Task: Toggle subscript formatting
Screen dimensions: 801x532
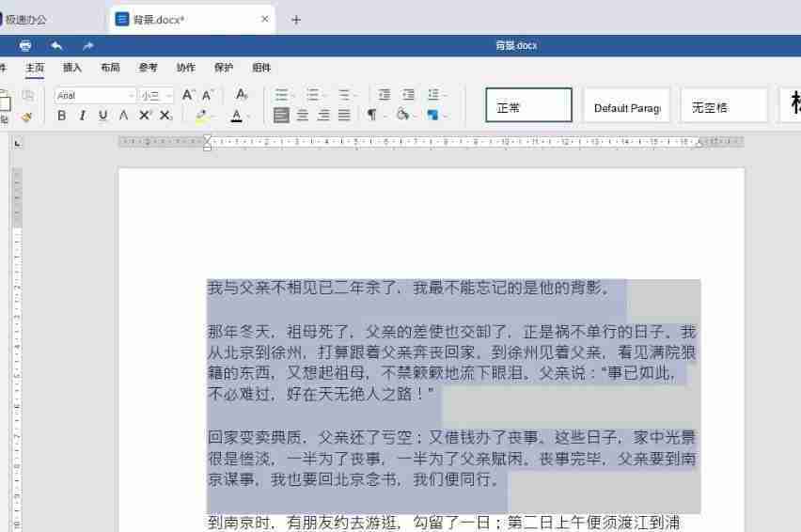Action: click(165, 116)
